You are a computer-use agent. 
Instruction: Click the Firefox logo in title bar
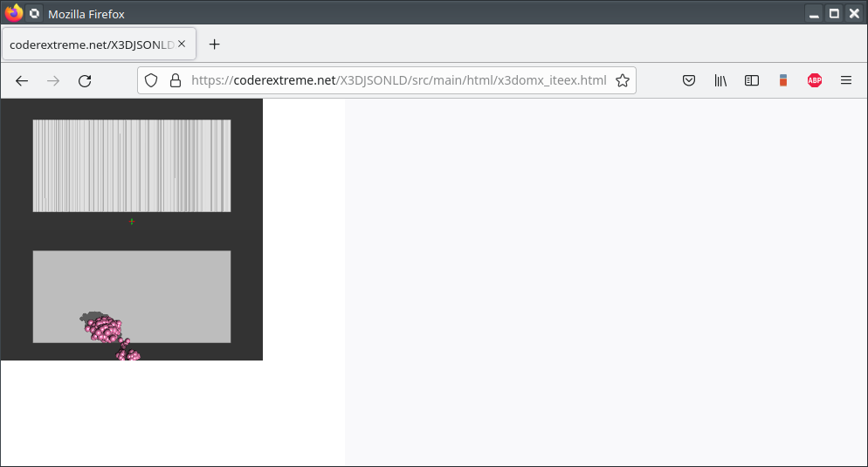pos(13,13)
